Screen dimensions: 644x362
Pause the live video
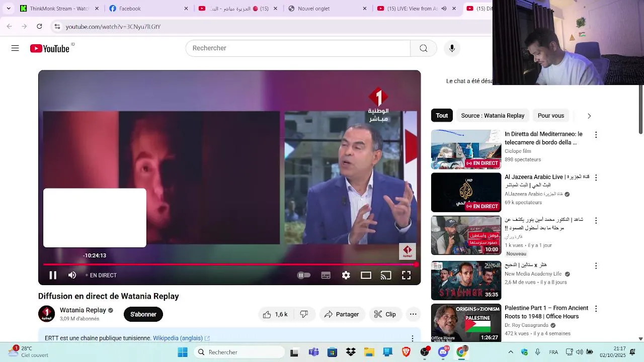[53, 275]
